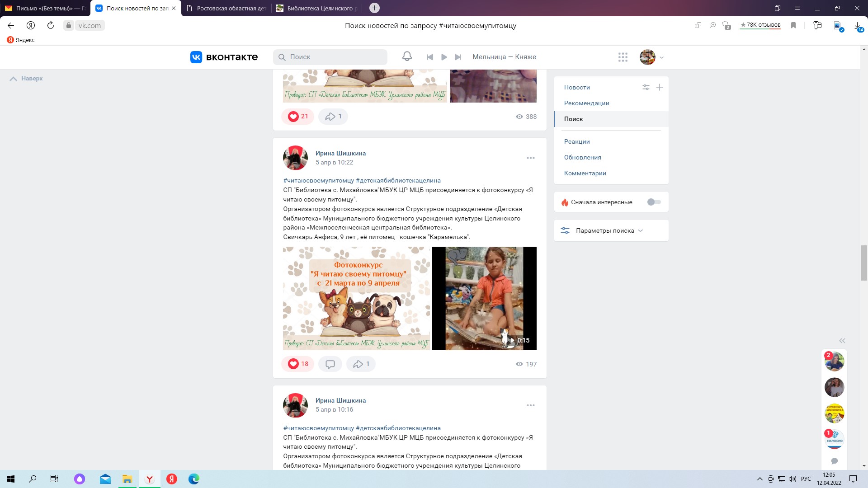The width and height of the screenshot is (868, 488).
Task: Comment on the 5 апр 10:22 post
Action: point(330,364)
